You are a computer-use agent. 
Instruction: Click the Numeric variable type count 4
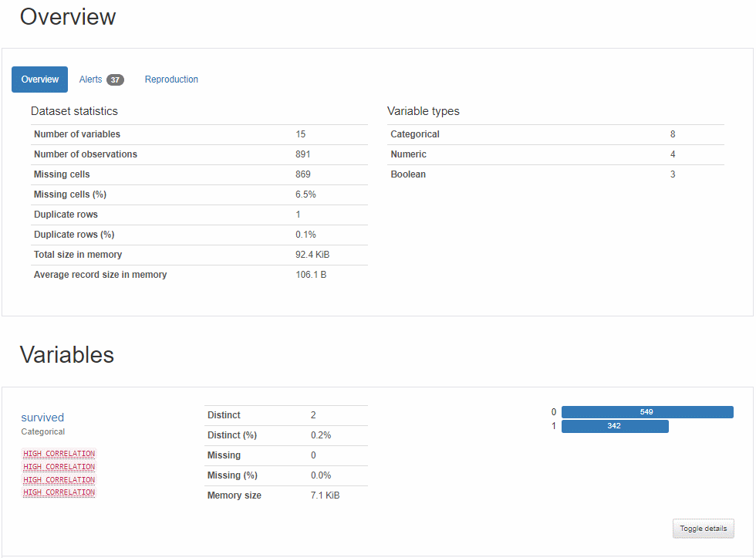click(673, 154)
